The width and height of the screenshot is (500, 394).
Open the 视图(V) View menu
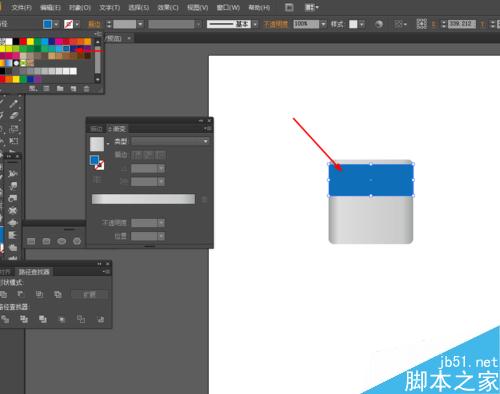tap(198, 7)
